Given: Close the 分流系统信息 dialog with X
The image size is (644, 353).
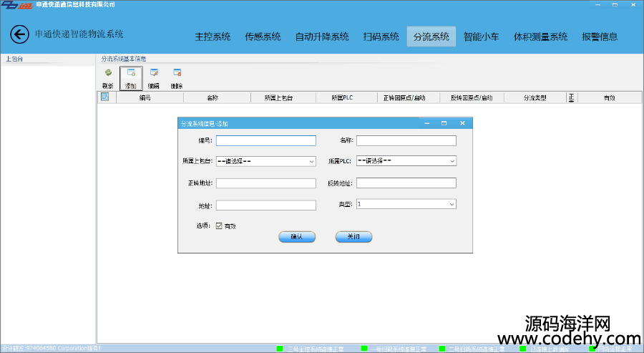Looking at the screenshot, I should pos(462,124).
